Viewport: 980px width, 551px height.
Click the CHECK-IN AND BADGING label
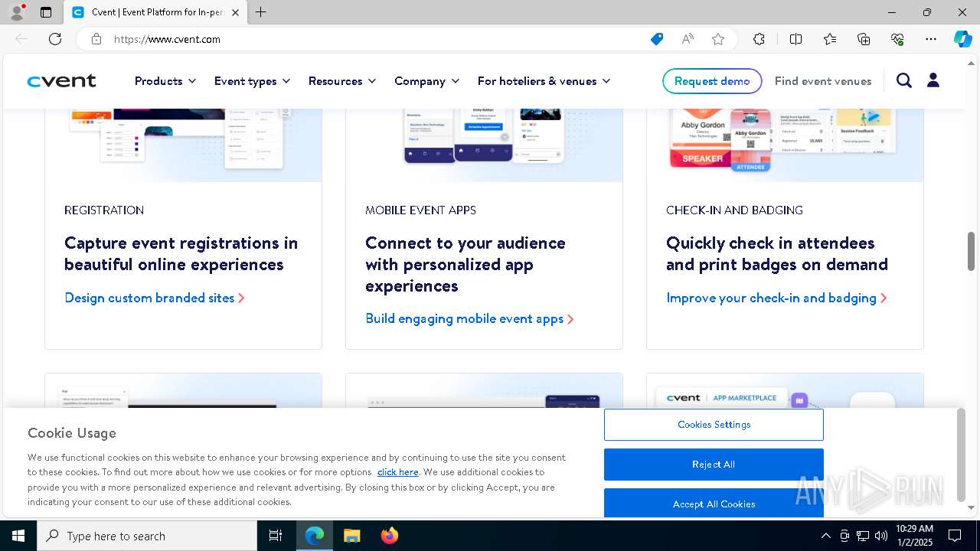pos(734,210)
